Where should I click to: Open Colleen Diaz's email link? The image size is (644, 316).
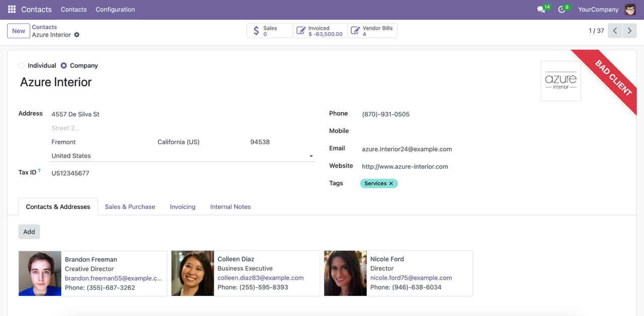261,278
